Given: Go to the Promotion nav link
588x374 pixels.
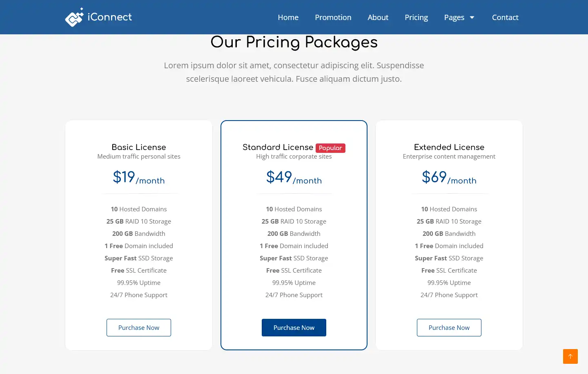Looking at the screenshot, I should (x=333, y=18).
